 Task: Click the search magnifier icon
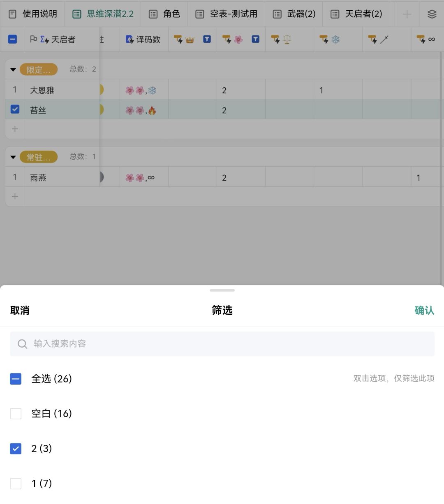[23, 344]
